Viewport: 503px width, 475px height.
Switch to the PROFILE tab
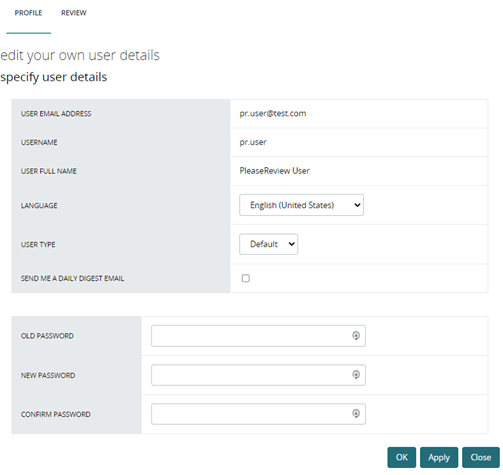[28, 13]
